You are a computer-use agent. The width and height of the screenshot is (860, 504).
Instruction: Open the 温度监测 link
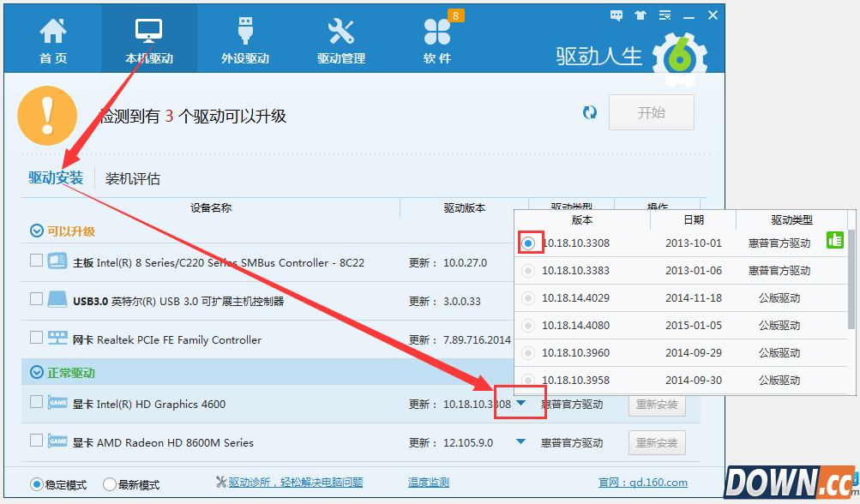pos(428,483)
